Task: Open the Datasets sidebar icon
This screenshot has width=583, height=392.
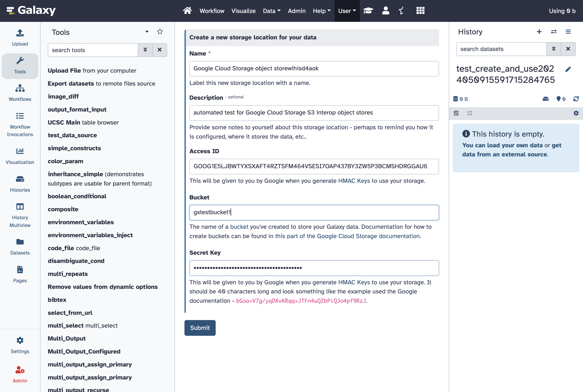Action: [x=20, y=242]
